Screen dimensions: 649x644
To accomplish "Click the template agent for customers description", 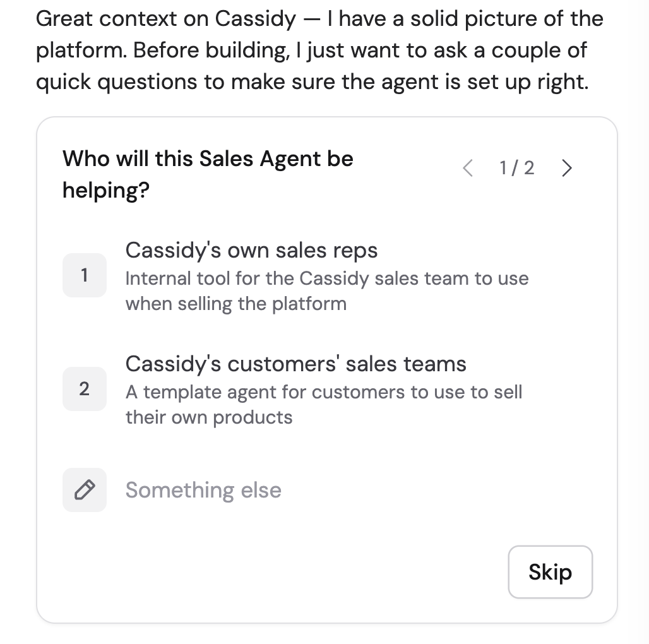I will pyautogui.click(x=324, y=404).
